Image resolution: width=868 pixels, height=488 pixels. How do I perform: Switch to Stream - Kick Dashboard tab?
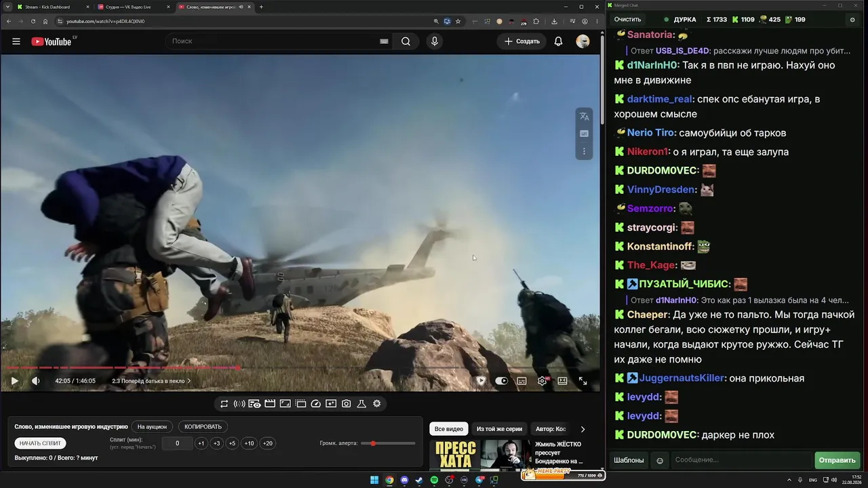click(x=52, y=7)
